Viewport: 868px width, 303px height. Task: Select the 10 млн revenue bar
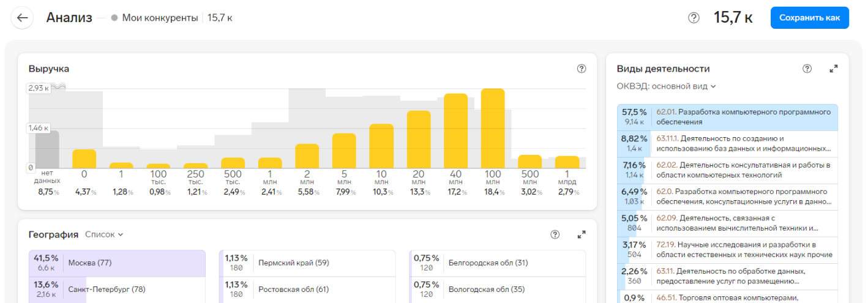(381, 146)
